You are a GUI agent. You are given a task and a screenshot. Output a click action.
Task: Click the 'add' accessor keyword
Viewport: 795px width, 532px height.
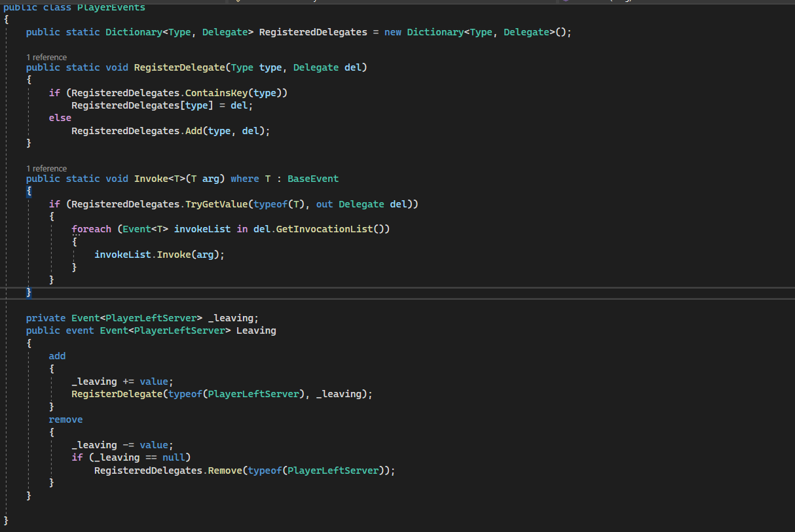point(58,356)
